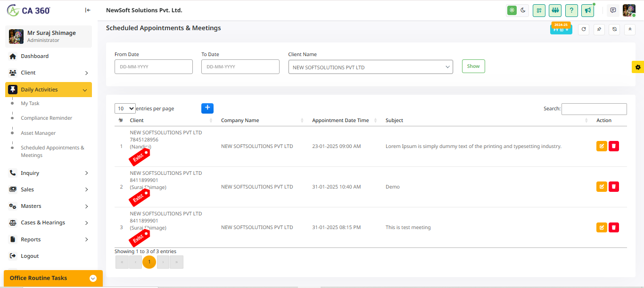Click the Show button
Image resolution: width=644 pixels, height=288 pixels.
(473, 66)
